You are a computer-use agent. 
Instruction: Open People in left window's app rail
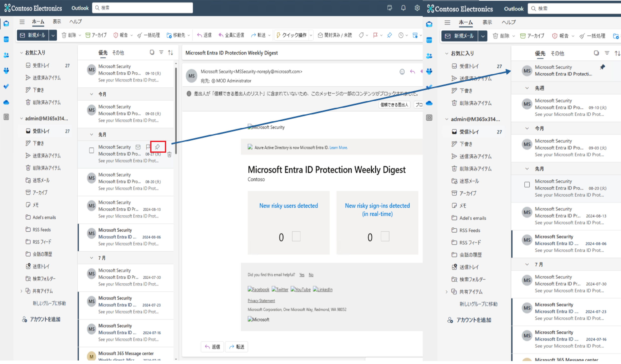click(x=6, y=55)
